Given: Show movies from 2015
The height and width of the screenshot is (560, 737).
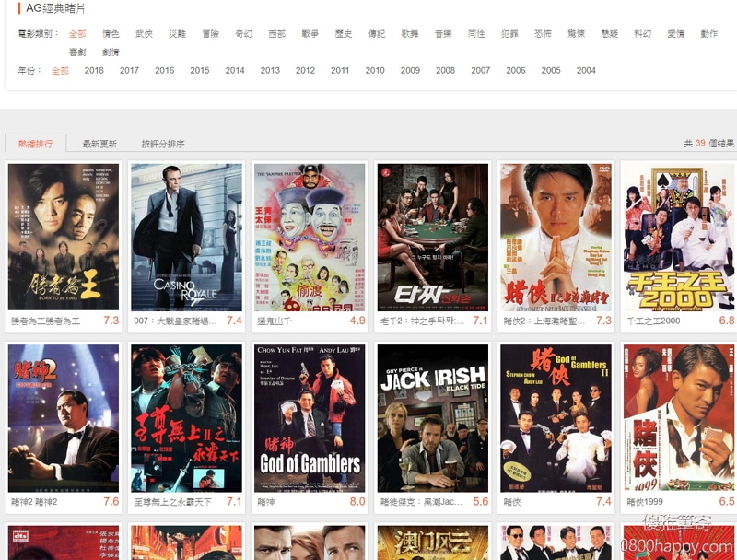Looking at the screenshot, I should (x=200, y=71).
